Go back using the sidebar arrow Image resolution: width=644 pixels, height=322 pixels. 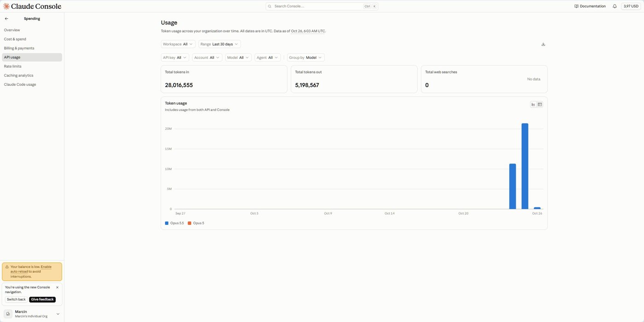pos(6,19)
